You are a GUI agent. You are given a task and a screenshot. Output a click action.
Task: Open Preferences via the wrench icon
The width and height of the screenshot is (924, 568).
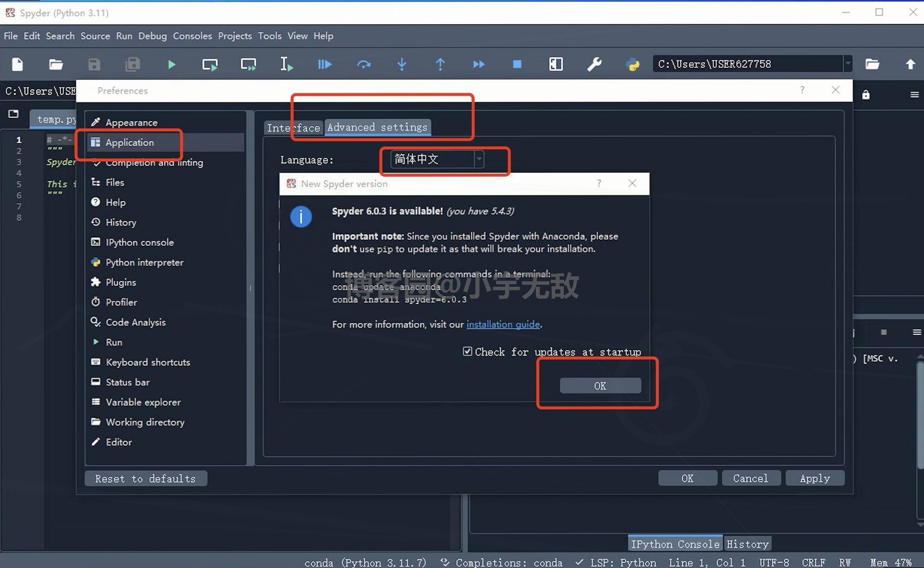click(594, 64)
